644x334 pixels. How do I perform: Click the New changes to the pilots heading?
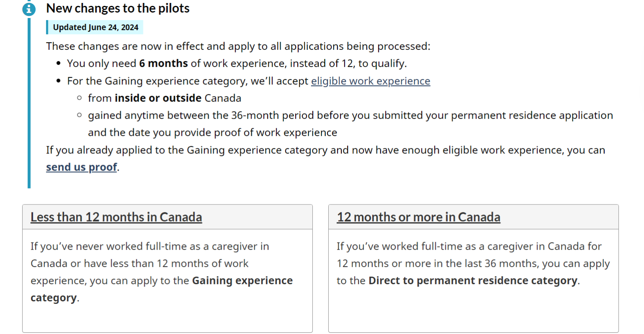pyautogui.click(x=117, y=8)
